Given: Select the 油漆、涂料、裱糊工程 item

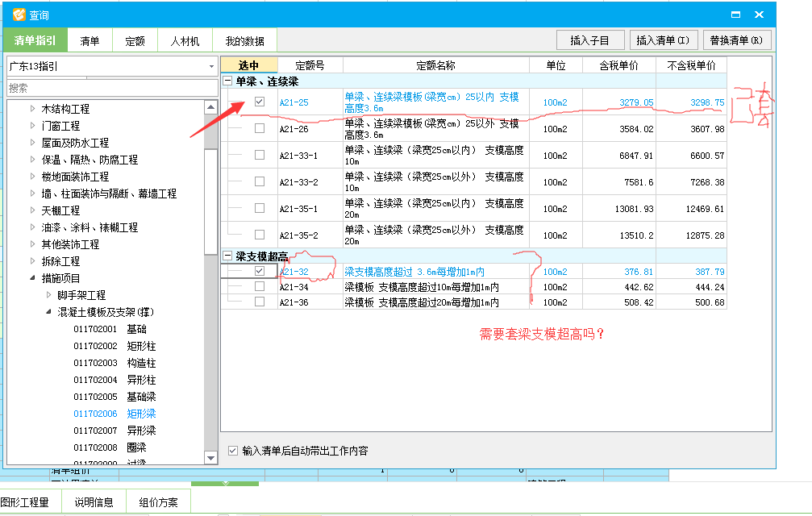Looking at the screenshot, I should (x=90, y=227).
